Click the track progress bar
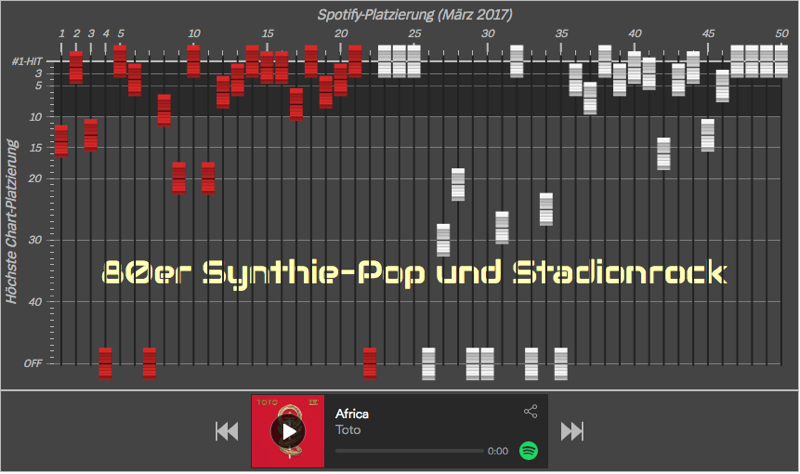This screenshot has height=474, width=800. 409,451
